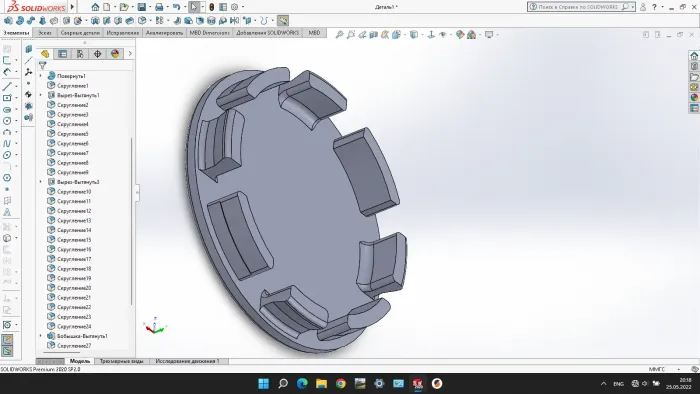Open the ConfigurationManager tab icon
700x394 pixels.
coord(80,54)
